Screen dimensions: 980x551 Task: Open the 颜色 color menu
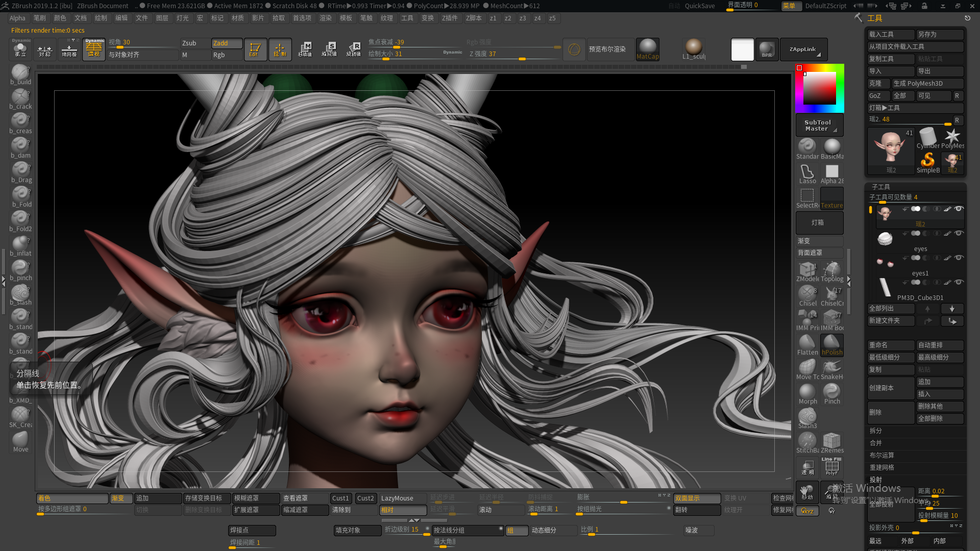(60, 18)
